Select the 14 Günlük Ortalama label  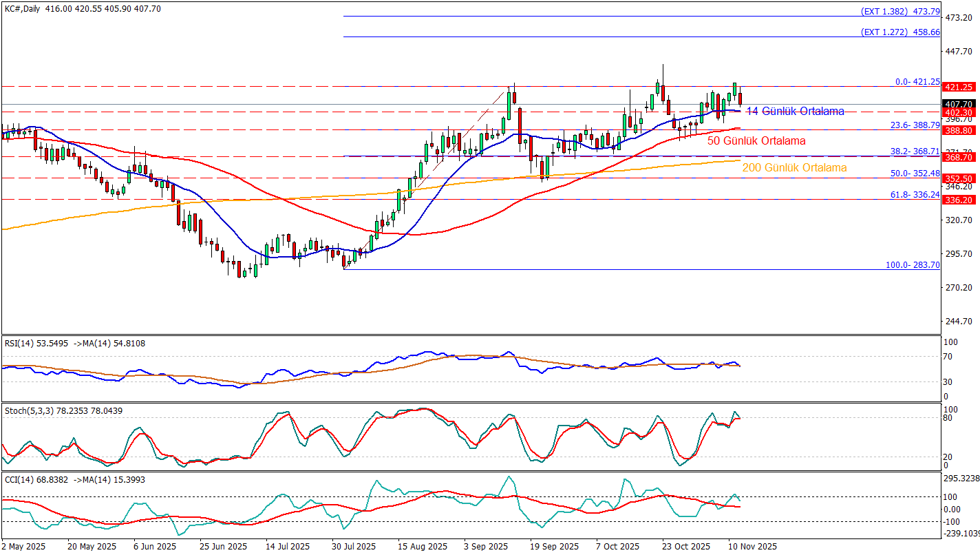coord(795,111)
